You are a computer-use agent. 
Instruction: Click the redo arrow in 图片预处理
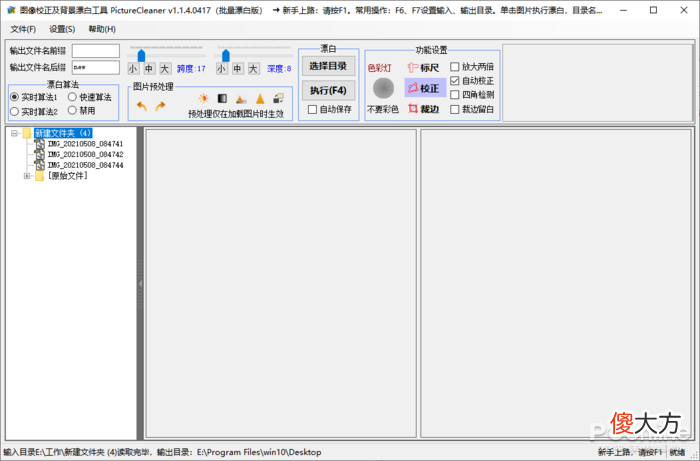click(x=160, y=106)
